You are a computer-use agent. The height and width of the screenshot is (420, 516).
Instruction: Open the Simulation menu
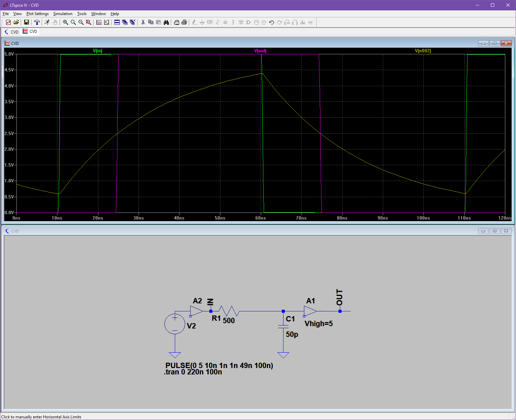63,14
